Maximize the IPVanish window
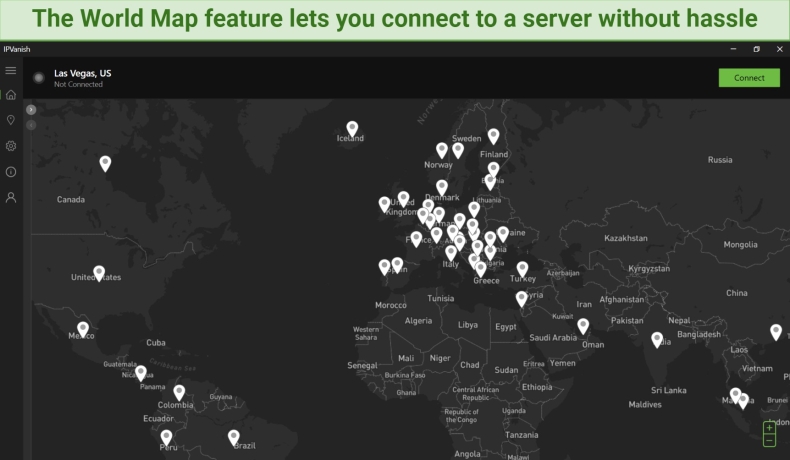Image resolution: width=790 pixels, height=460 pixels. [x=756, y=48]
